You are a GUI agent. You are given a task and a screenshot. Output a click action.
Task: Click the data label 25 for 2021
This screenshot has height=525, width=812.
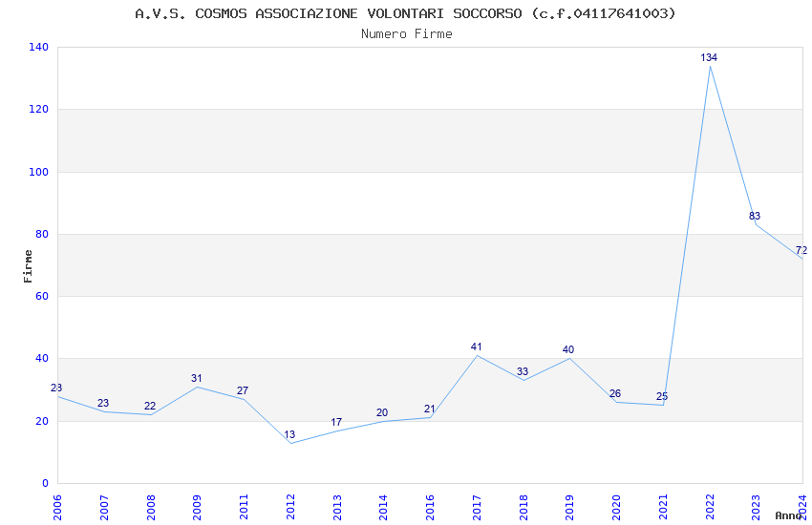662,397
